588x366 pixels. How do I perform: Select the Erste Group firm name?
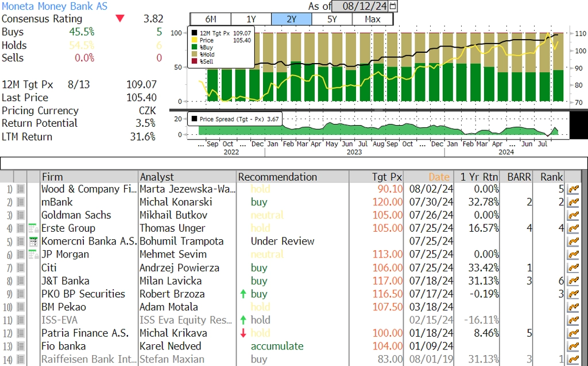point(68,228)
